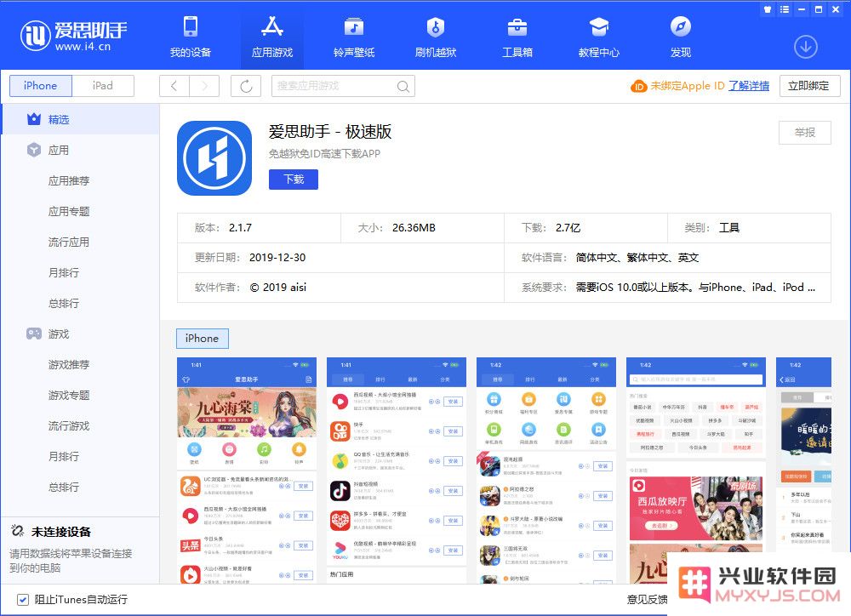
Task: Open games 月排行 monthly ranking
Action: (64, 456)
